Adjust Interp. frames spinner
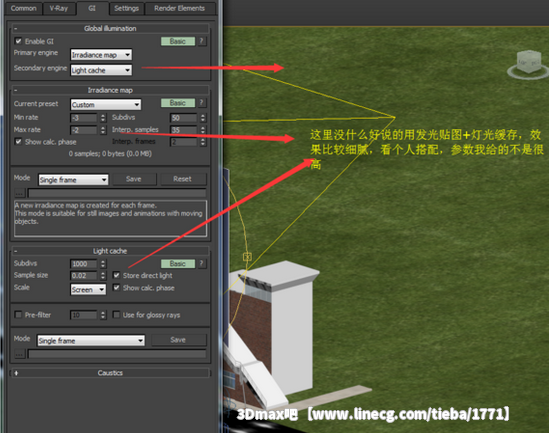Screen dimensions: 549x433 pos(203,142)
